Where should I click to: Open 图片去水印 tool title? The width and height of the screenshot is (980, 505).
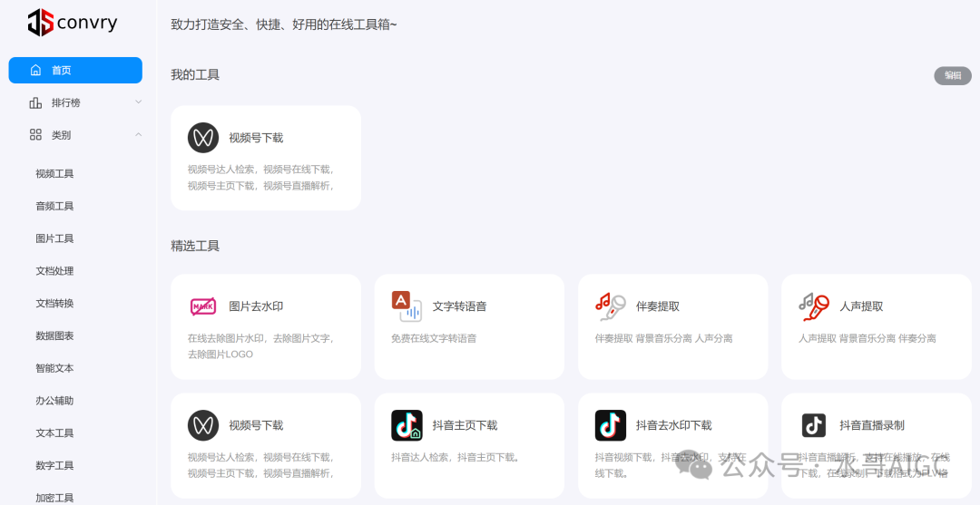[x=256, y=306]
